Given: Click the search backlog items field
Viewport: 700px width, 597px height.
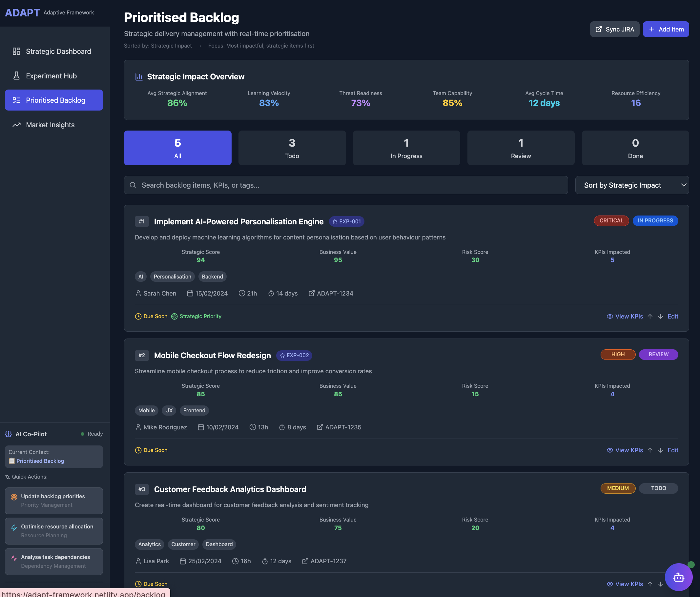Looking at the screenshot, I should pos(346,185).
